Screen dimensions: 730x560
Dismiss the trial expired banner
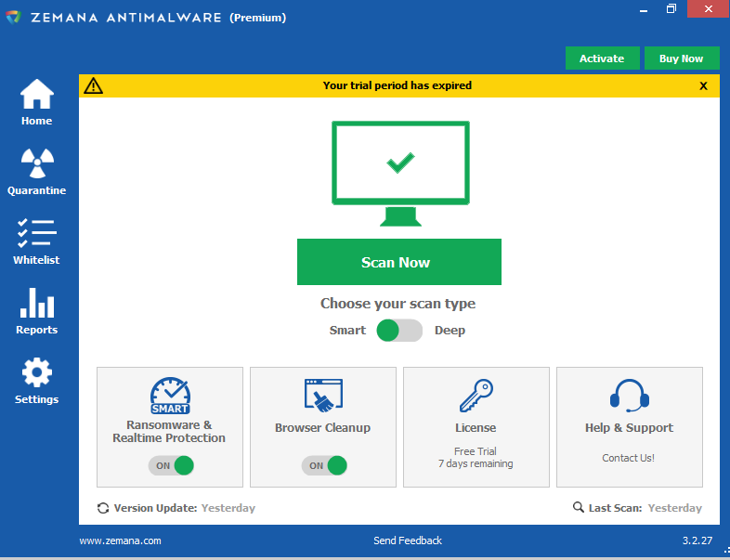(x=703, y=86)
